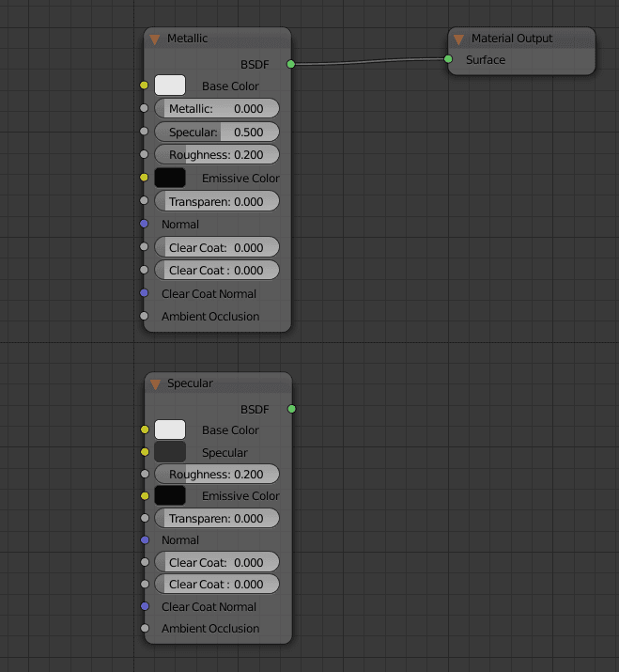The image size is (619, 672).
Task: Click Clear Coat Normal socket on Metallic node
Action: pyautogui.click(x=144, y=293)
